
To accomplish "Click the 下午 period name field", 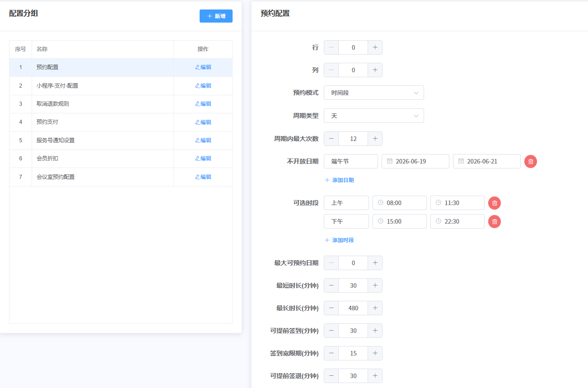I will pyautogui.click(x=346, y=221).
